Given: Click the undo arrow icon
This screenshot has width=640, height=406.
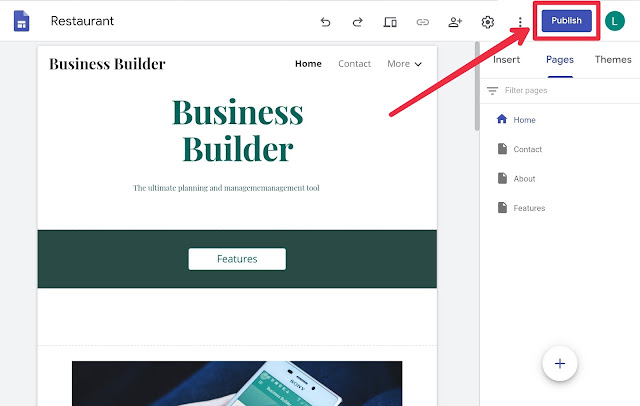Looking at the screenshot, I should (x=325, y=22).
